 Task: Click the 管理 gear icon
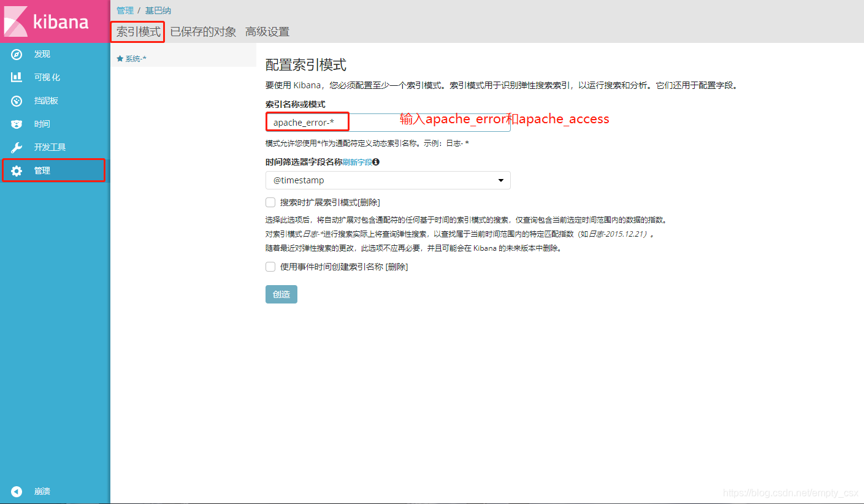(x=17, y=171)
